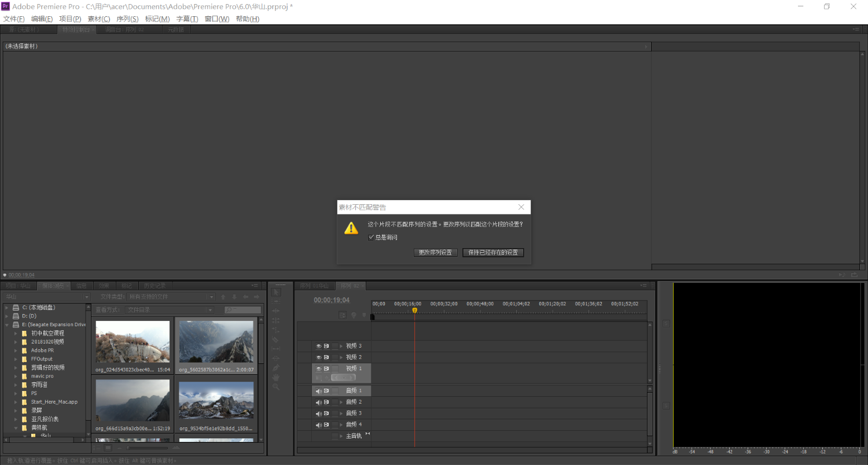Click media browser forward arrow
Screen dimensions: 868x465
(256, 297)
